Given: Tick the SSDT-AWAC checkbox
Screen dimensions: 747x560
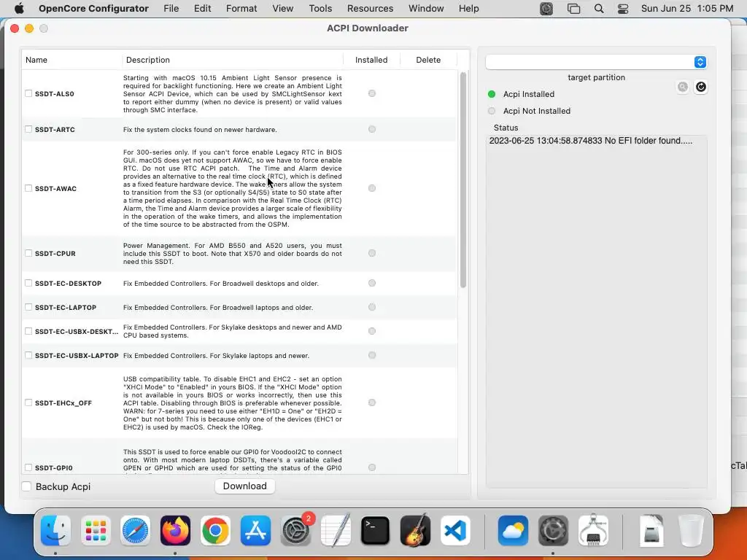Looking at the screenshot, I should point(28,188).
